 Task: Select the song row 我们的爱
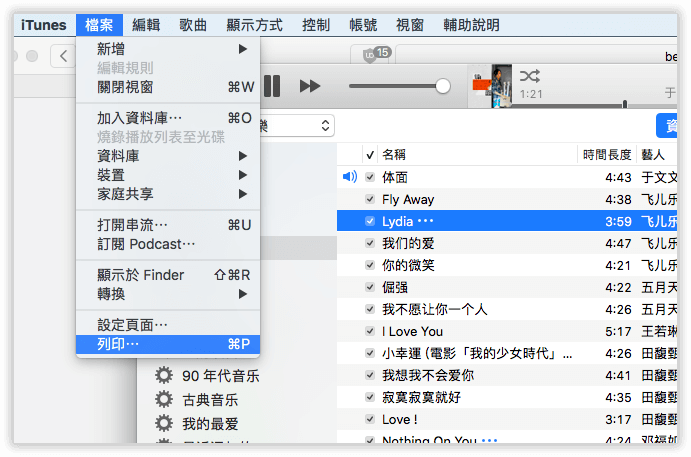[x=507, y=243]
